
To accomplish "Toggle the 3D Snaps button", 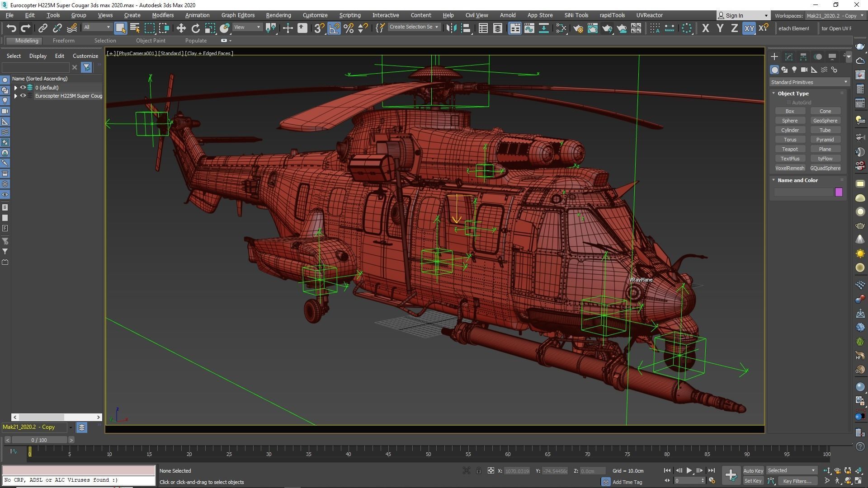I will (x=319, y=28).
